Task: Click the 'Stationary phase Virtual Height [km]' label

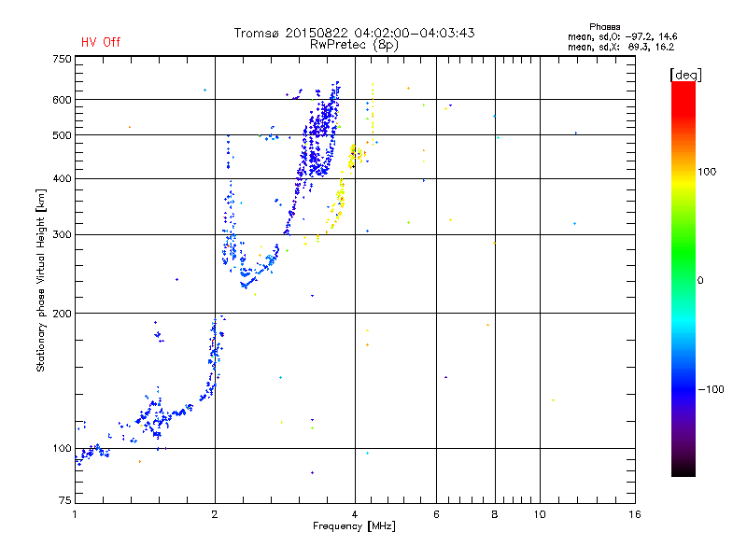Action: pos(41,281)
